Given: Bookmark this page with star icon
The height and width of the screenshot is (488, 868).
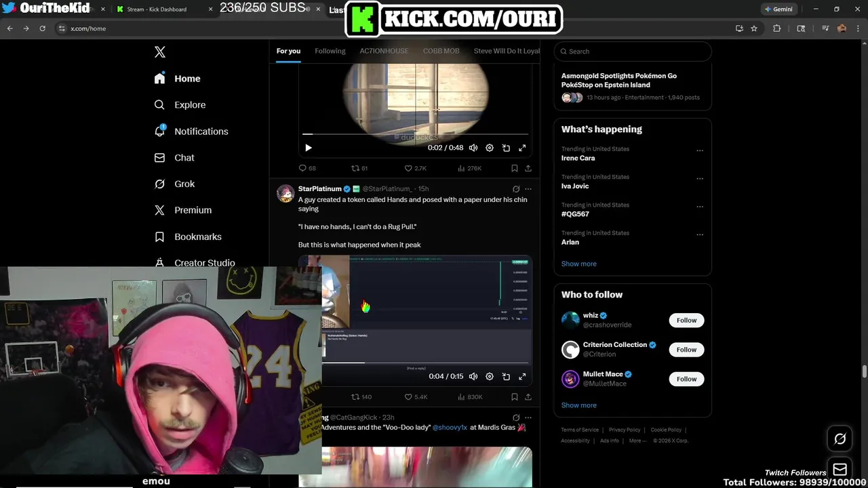Looking at the screenshot, I should pyautogui.click(x=753, y=28).
